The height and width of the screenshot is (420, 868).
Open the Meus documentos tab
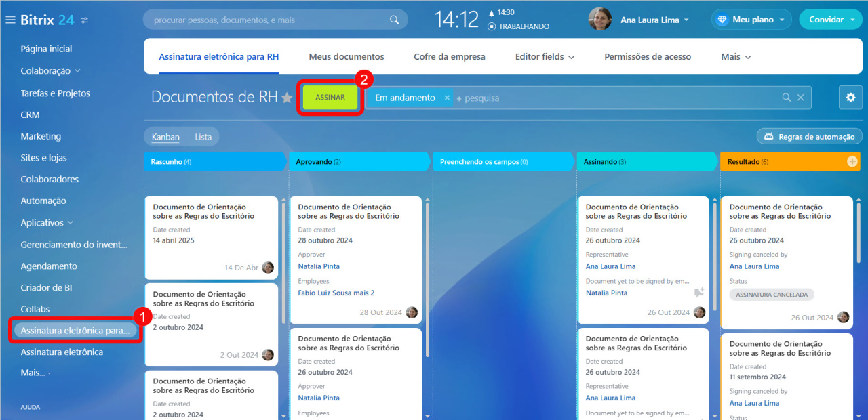point(346,57)
